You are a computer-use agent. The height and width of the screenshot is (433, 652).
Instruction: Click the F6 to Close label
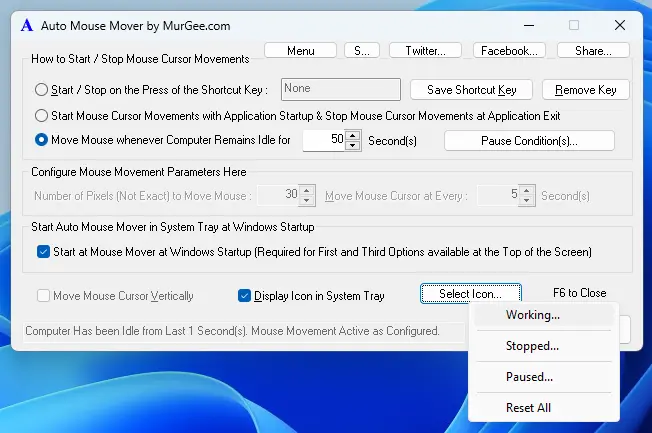pos(579,293)
